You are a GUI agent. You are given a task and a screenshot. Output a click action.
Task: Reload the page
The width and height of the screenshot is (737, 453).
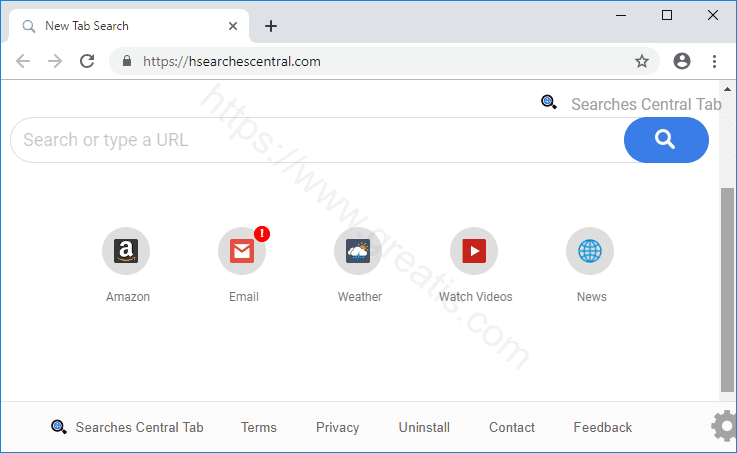click(87, 61)
